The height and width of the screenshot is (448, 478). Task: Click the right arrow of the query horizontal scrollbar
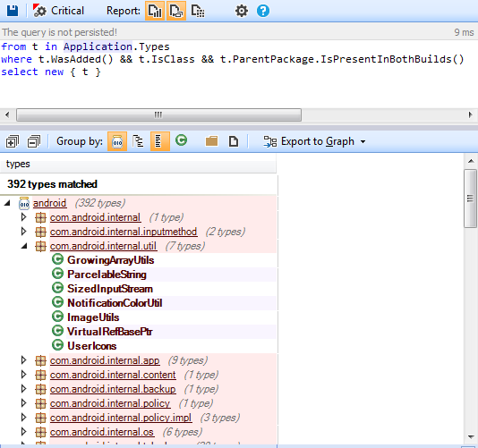[470, 114]
